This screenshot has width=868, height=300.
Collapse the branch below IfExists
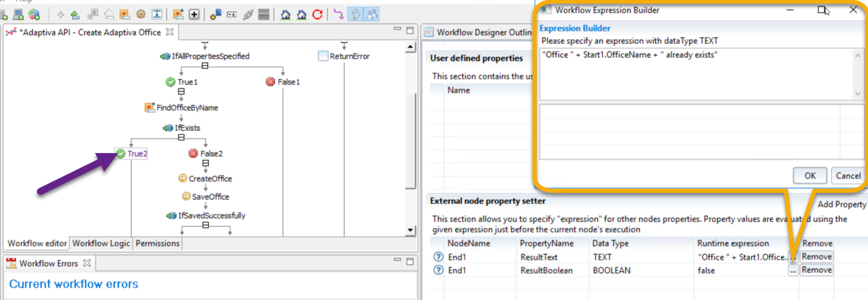[181, 137]
